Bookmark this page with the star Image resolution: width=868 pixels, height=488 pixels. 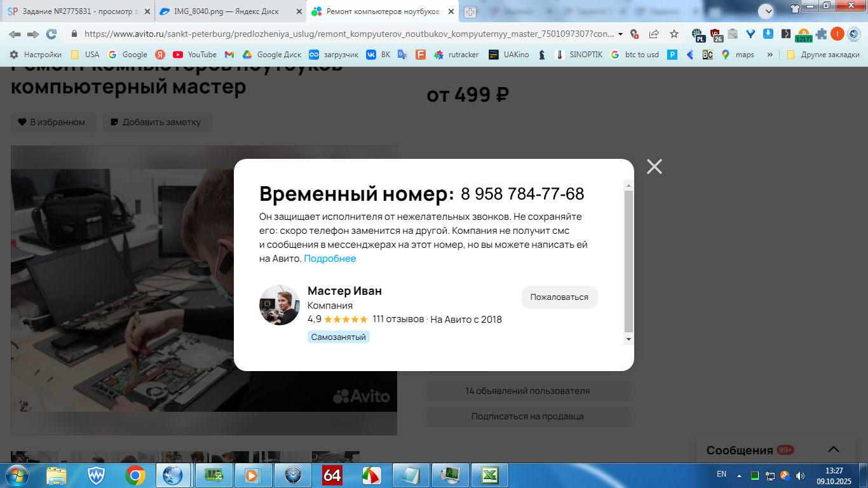(x=674, y=34)
